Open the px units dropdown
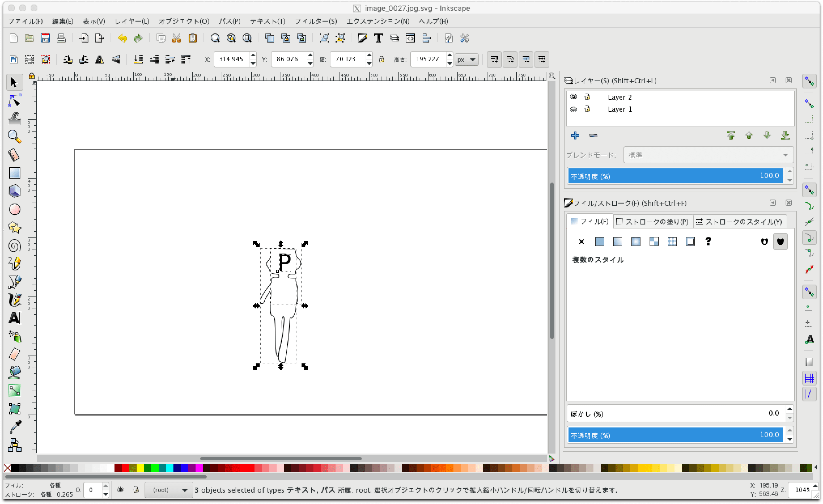This screenshot has width=823, height=504. point(466,60)
